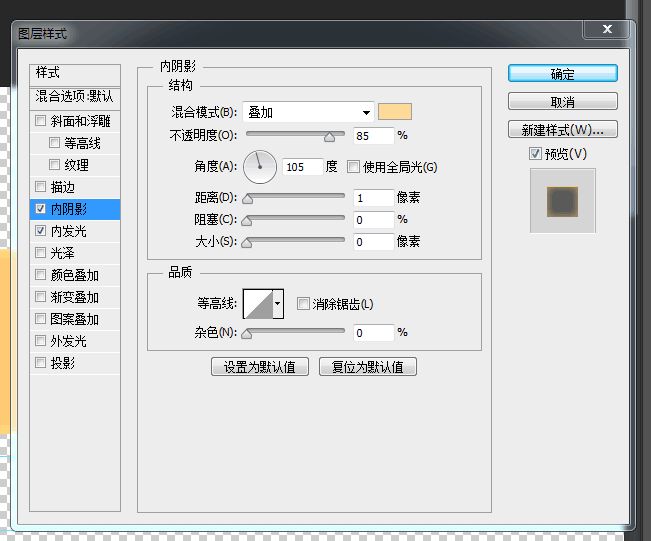Click the contour curve thumbnail
The width and height of the screenshot is (651, 541).
(x=258, y=304)
